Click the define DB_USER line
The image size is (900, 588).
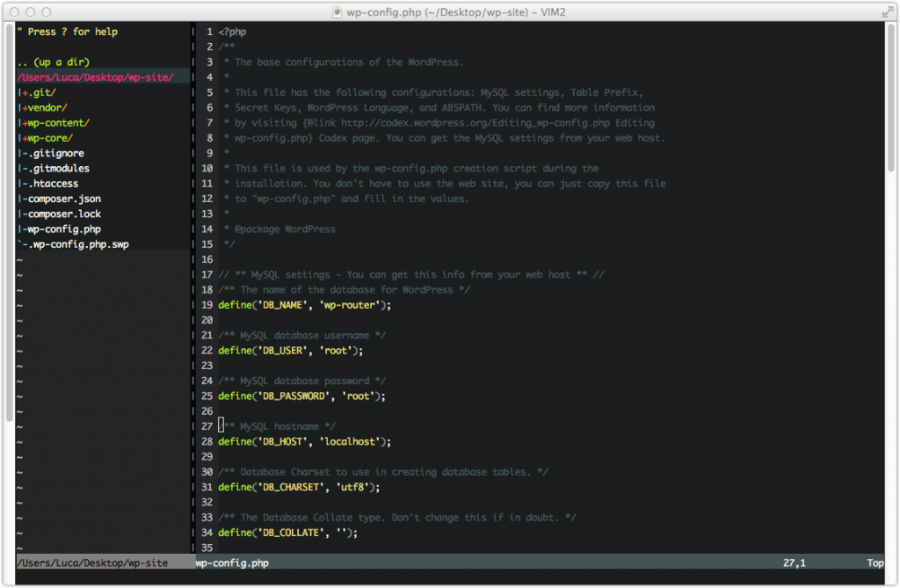290,351
